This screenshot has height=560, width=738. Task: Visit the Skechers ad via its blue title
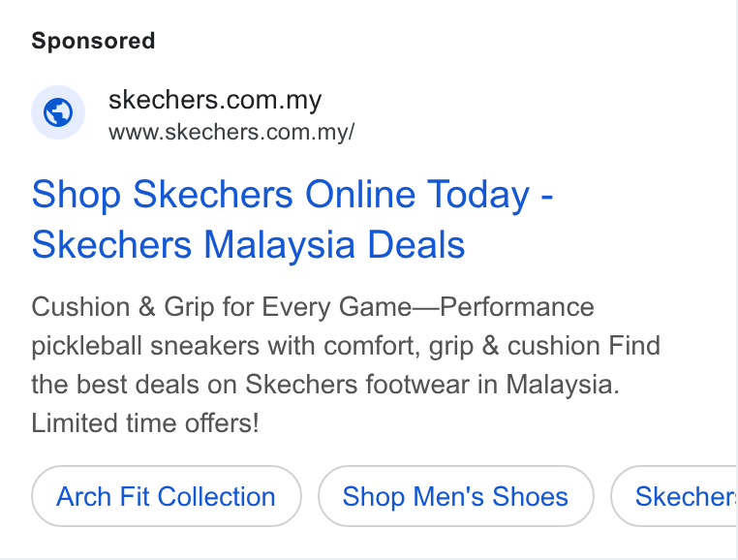click(x=292, y=220)
